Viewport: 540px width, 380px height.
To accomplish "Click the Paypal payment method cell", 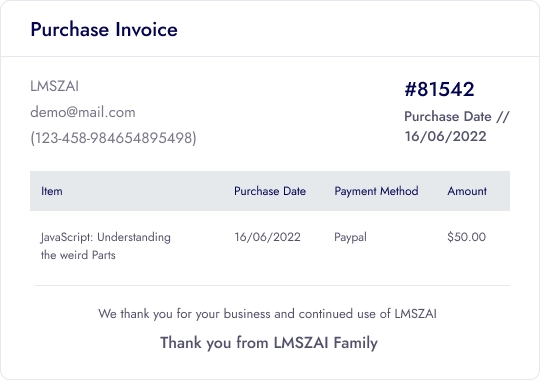I will tap(350, 237).
